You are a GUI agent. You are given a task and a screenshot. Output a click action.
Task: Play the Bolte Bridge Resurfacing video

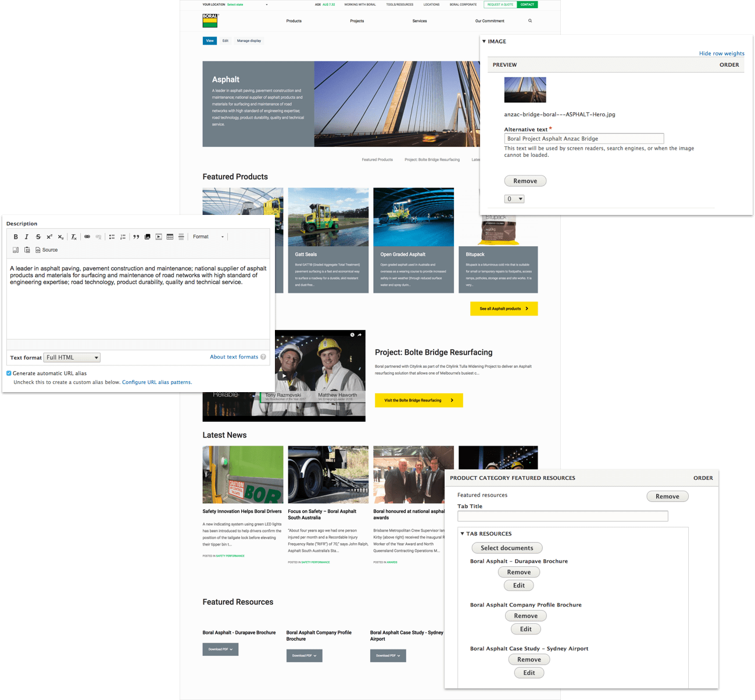pyautogui.click(x=284, y=376)
